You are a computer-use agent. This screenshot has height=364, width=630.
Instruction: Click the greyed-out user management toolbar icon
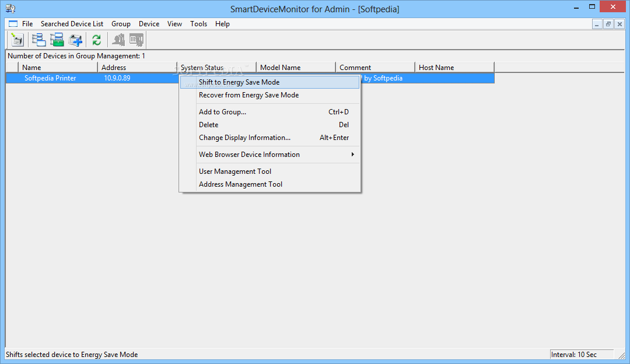click(118, 40)
